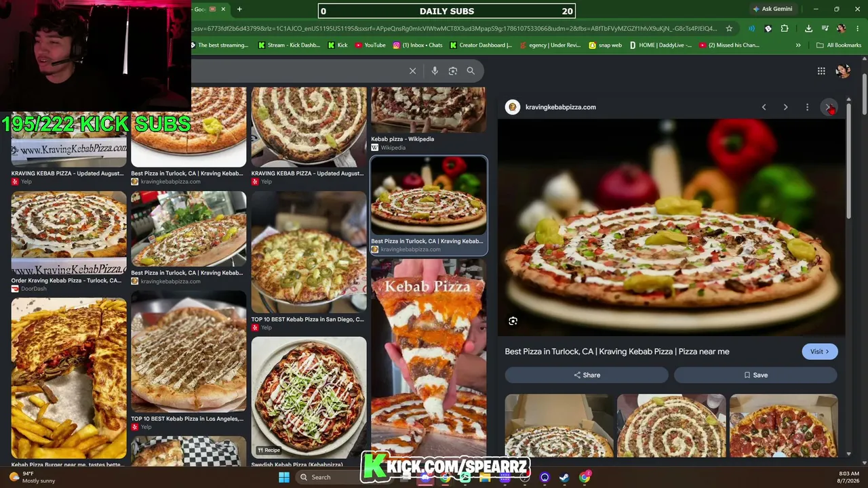Bookmark this page with the star icon
Screen dimensions: 868x488
(729, 28)
